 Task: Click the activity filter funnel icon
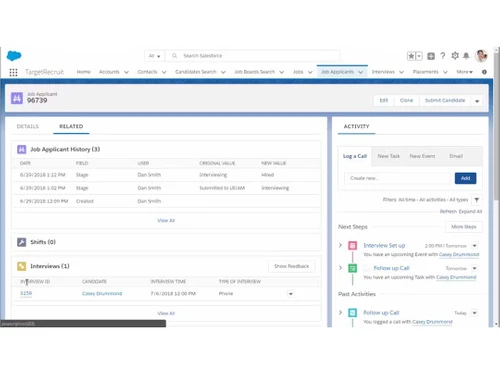[477, 200]
